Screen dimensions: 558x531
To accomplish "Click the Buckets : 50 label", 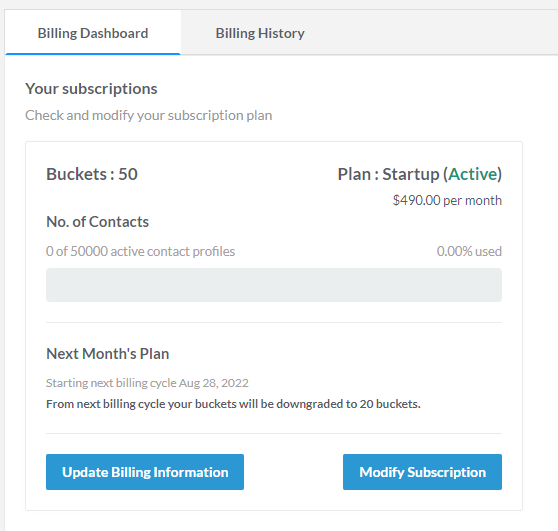I will [x=92, y=174].
